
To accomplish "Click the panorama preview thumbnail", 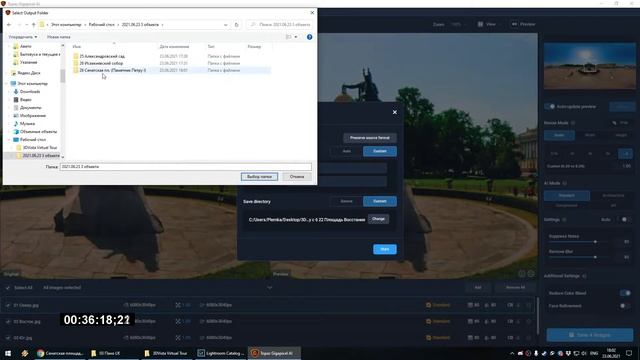I will (x=589, y=66).
